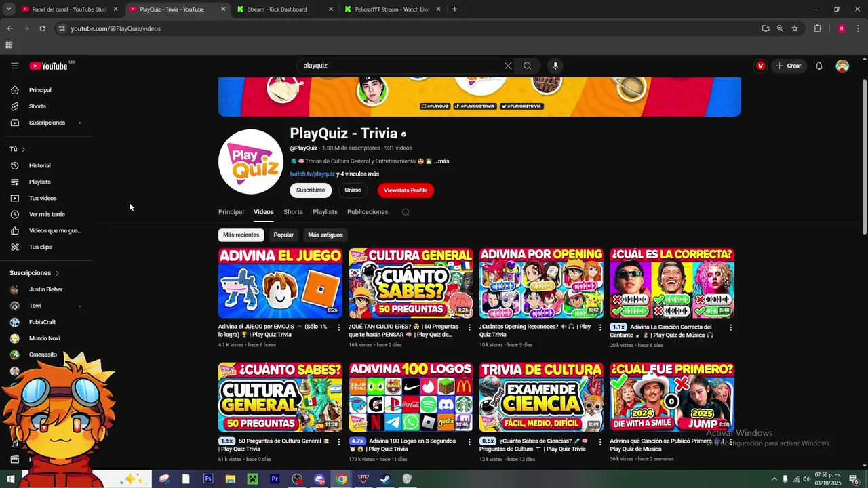Screen dimensions: 868x488
Task: Open the Adivina el Juego video thumbnail
Action: point(280,283)
